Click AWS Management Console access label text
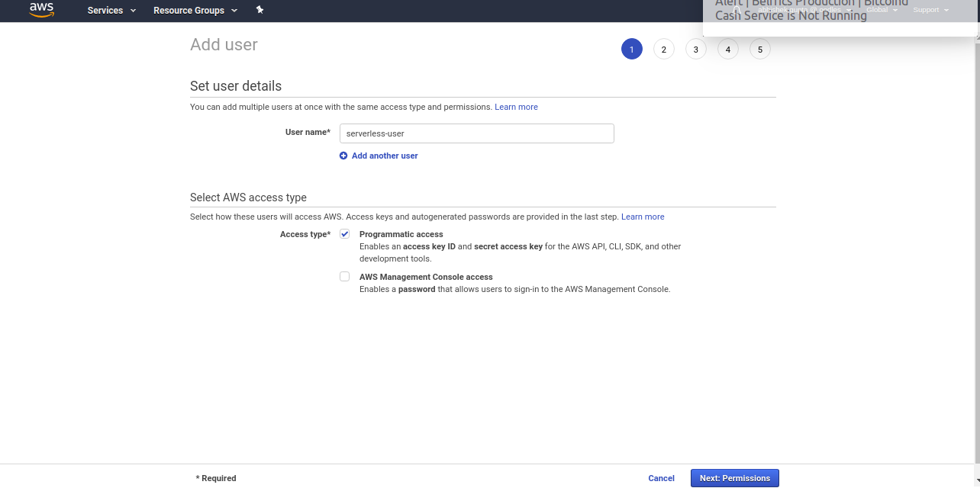This screenshot has height=488, width=980. pos(426,277)
